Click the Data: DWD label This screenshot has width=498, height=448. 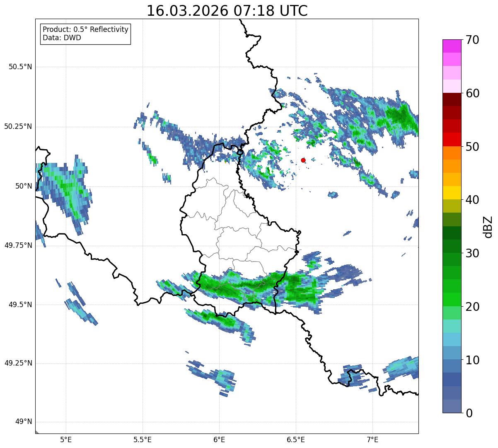[x=62, y=38]
